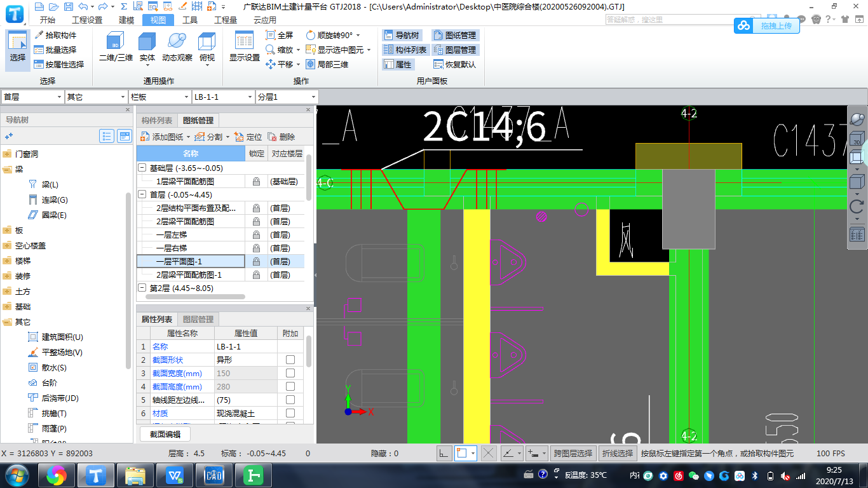Switch to the 构件列表 panel tab
868x488 pixels.
point(157,120)
